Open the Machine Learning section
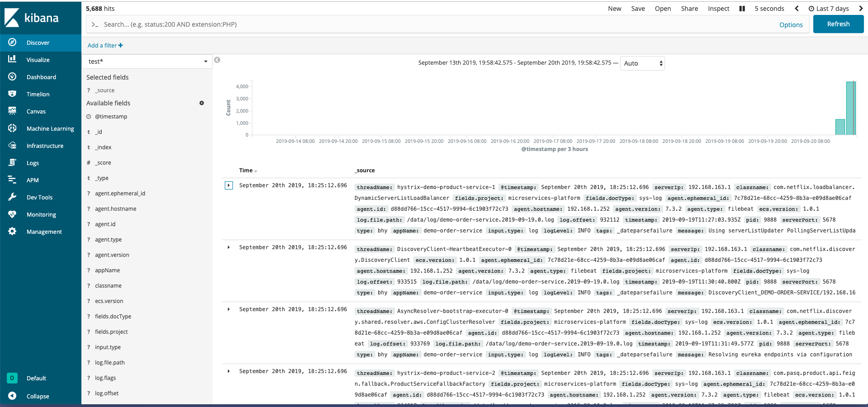Screen dimensions: 868x407 tap(50, 128)
